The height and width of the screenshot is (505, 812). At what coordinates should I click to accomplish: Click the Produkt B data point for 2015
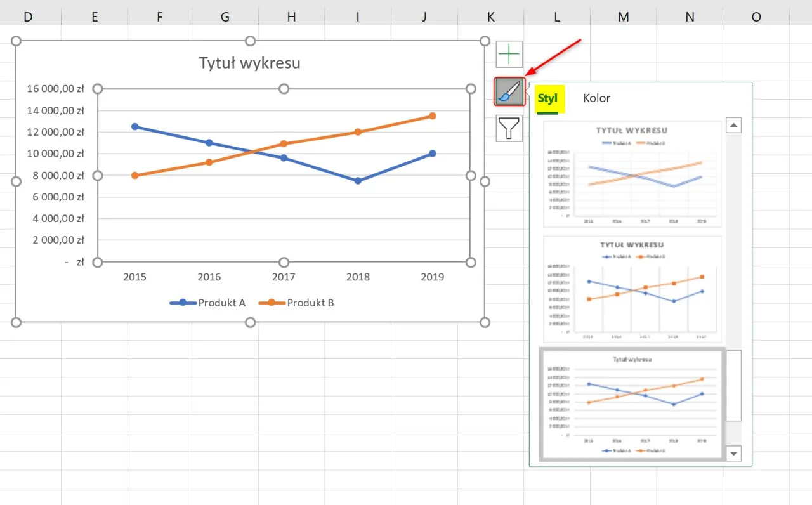coord(134,175)
